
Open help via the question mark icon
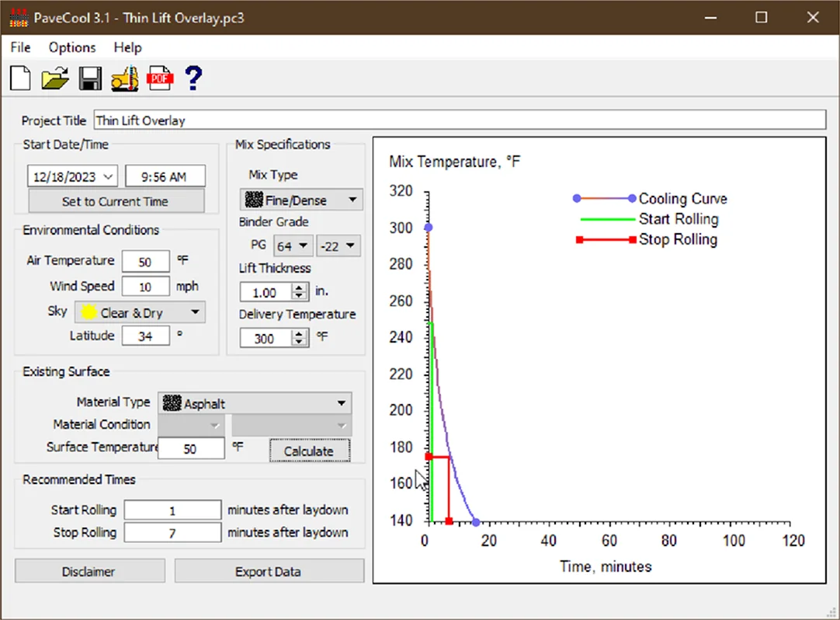click(193, 78)
